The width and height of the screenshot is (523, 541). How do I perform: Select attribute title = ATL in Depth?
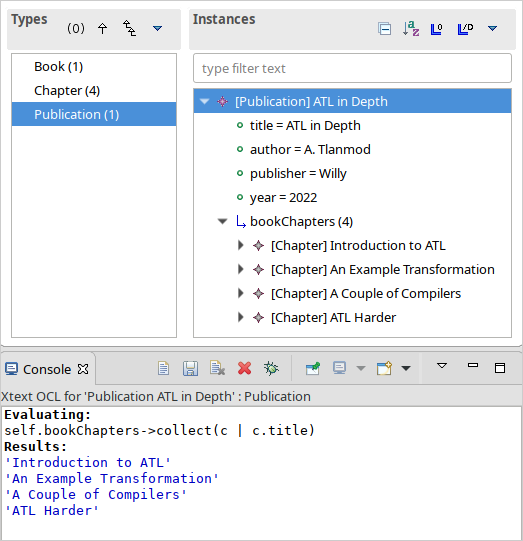pyautogui.click(x=305, y=126)
